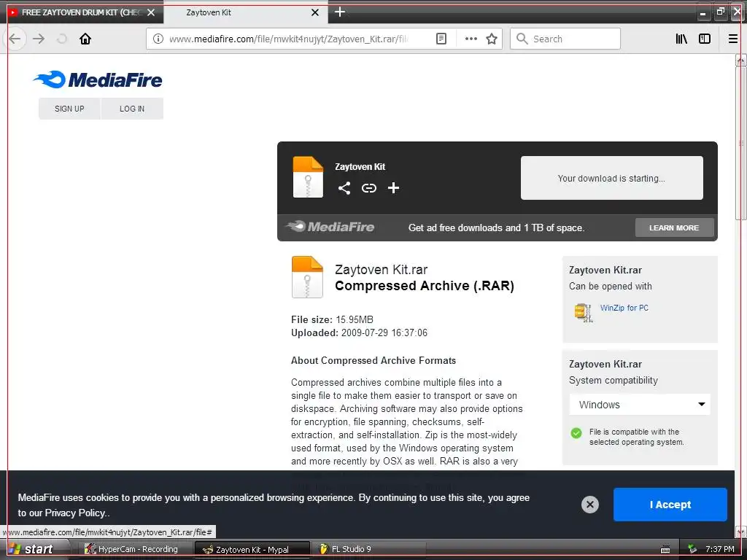Click 'Get ad free downloads' banner text
This screenshot has height=560, width=747.
click(x=496, y=227)
